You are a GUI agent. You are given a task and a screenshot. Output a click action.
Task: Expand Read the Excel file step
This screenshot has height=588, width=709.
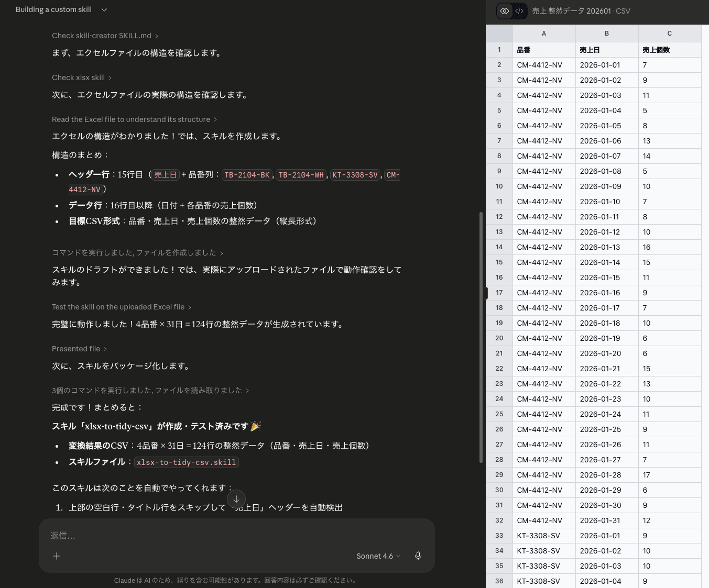click(134, 119)
